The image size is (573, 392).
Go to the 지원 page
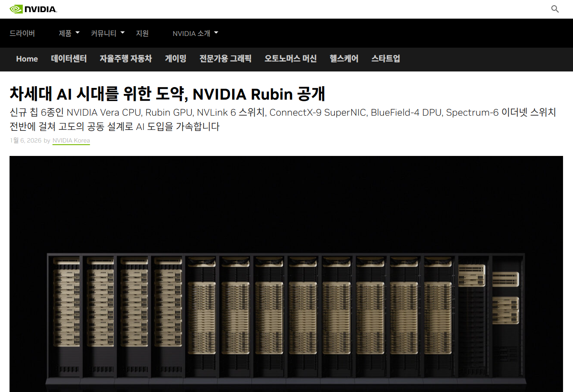(142, 33)
